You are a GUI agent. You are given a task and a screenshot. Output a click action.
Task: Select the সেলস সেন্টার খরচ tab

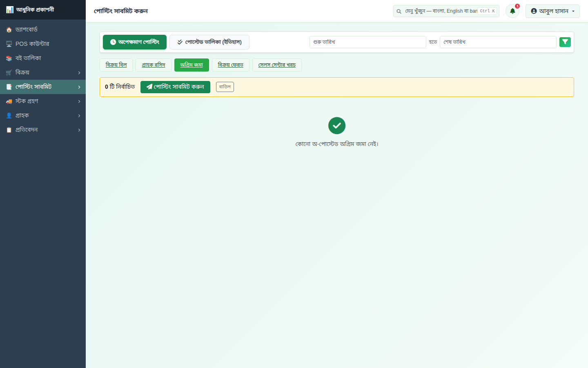coord(277,65)
